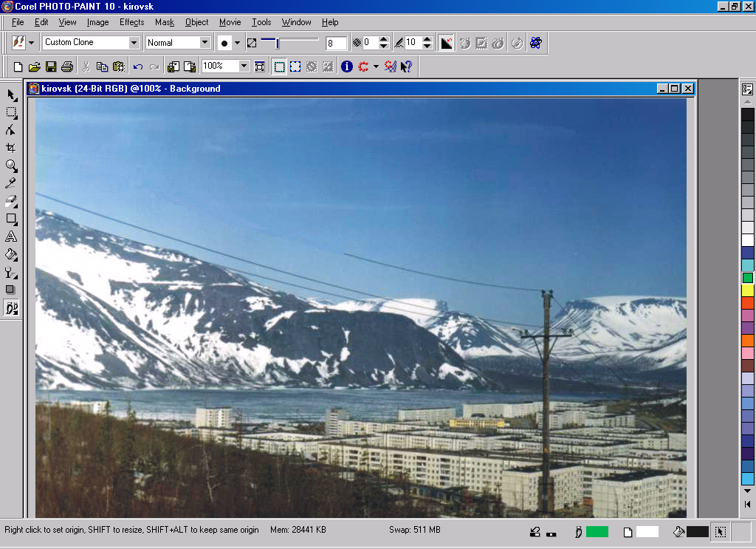Pick the yellow swatch in color palette
Viewport: 756px width, 549px height.
pos(748,290)
